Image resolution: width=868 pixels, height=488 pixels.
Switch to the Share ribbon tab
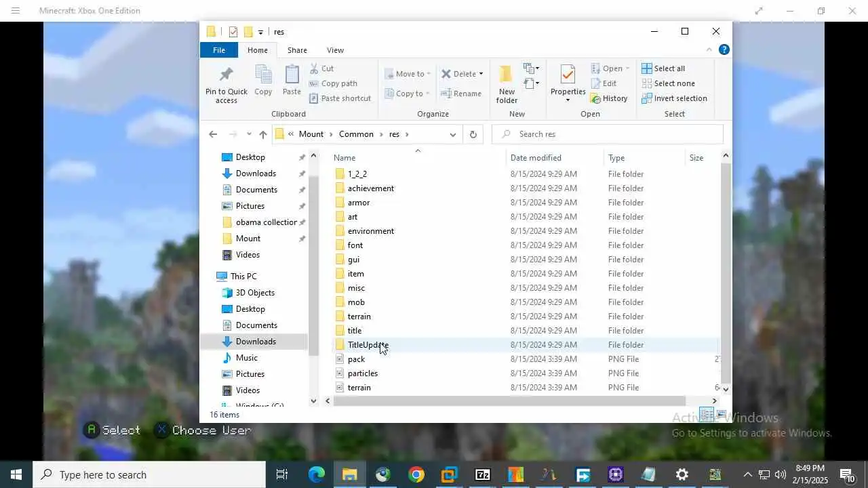pyautogui.click(x=297, y=50)
